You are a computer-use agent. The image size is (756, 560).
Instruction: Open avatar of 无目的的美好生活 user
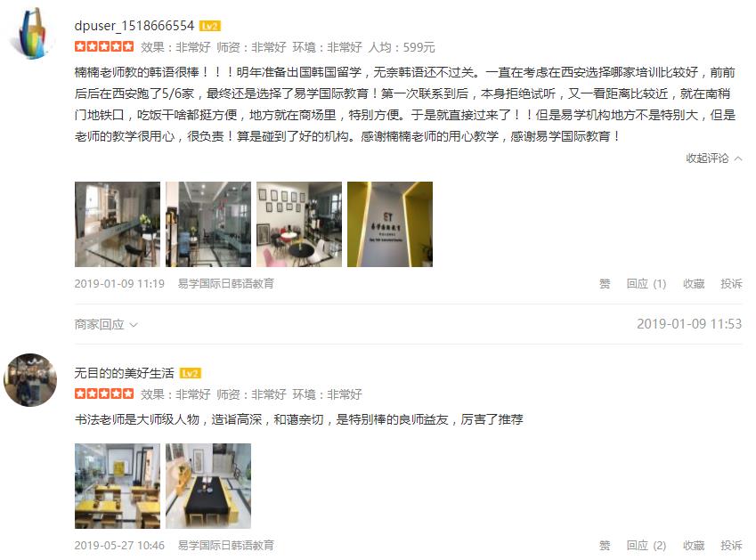point(30,380)
